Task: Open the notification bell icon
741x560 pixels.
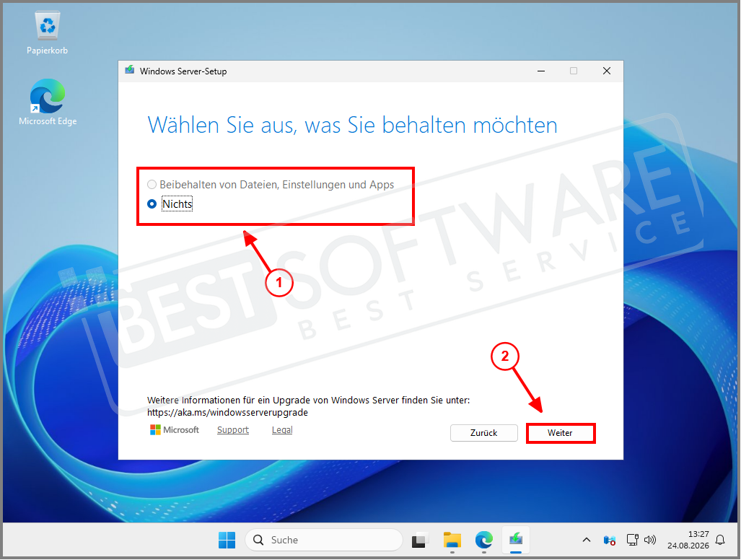Action: [720, 540]
